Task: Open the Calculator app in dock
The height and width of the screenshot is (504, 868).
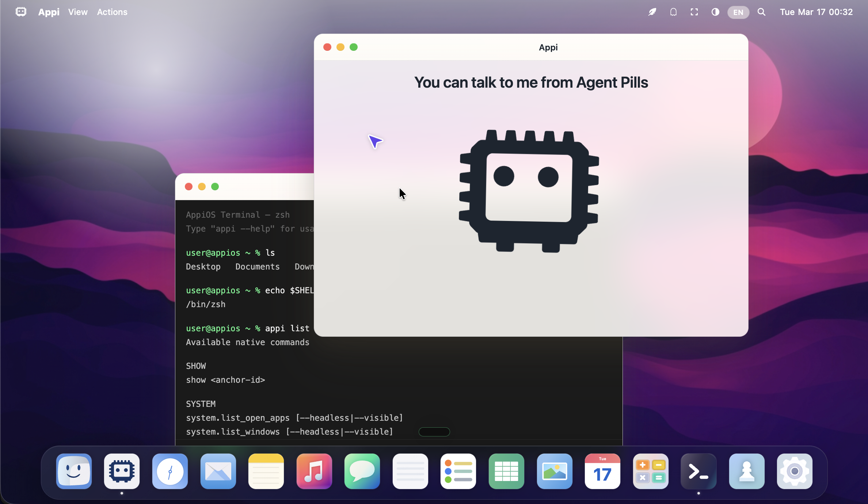Action: [x=651, y=471]
